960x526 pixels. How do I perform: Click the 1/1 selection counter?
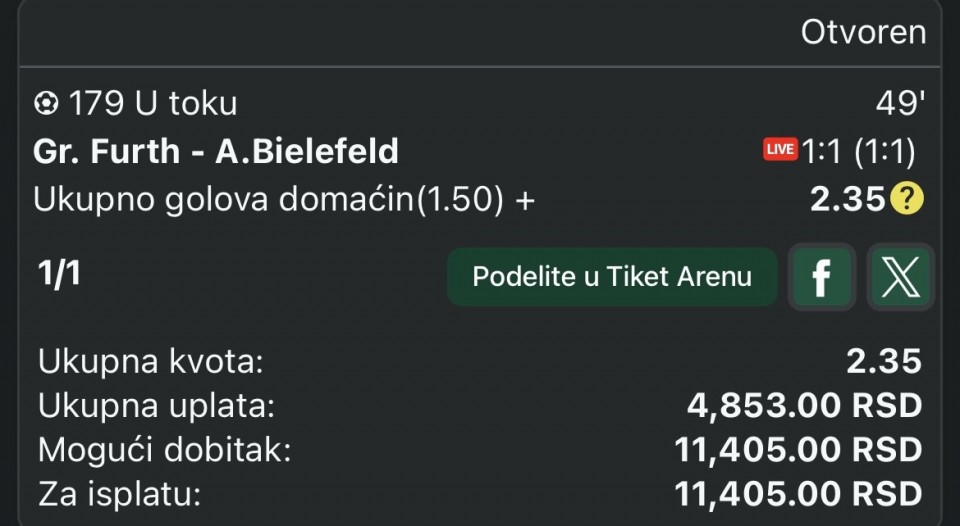pyautogui.click(x=59, y=275)
